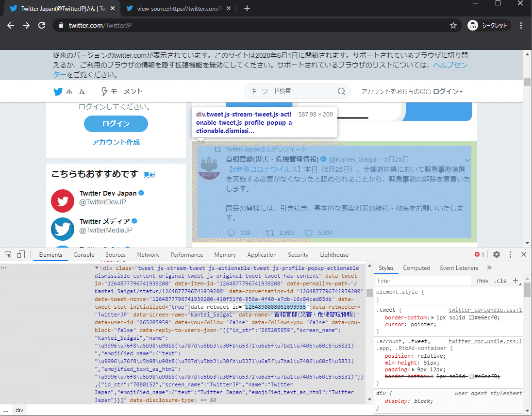
Task: Click the Styles Filter input field
Action: 423,281
